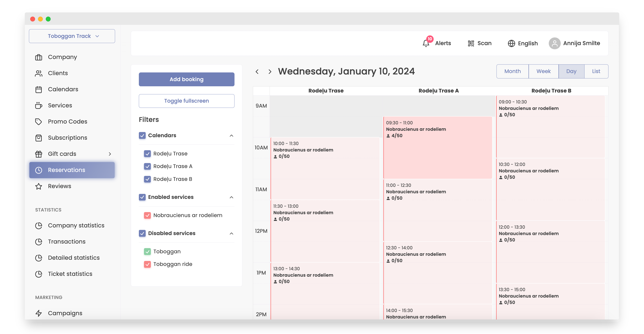Click the Add booking button
Image resolution: width=644 pixels, height=334 pixels.
(x=187, y=79)
